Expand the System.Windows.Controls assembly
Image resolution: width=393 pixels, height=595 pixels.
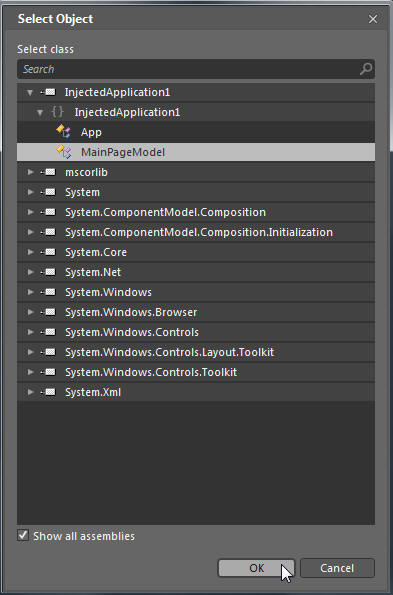tap(31, 332)
